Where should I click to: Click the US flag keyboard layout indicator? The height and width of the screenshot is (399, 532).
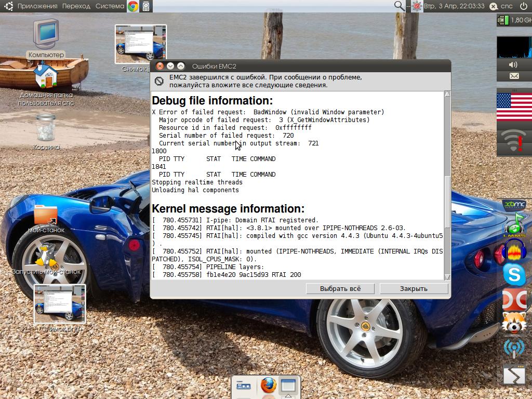point(514,107)
